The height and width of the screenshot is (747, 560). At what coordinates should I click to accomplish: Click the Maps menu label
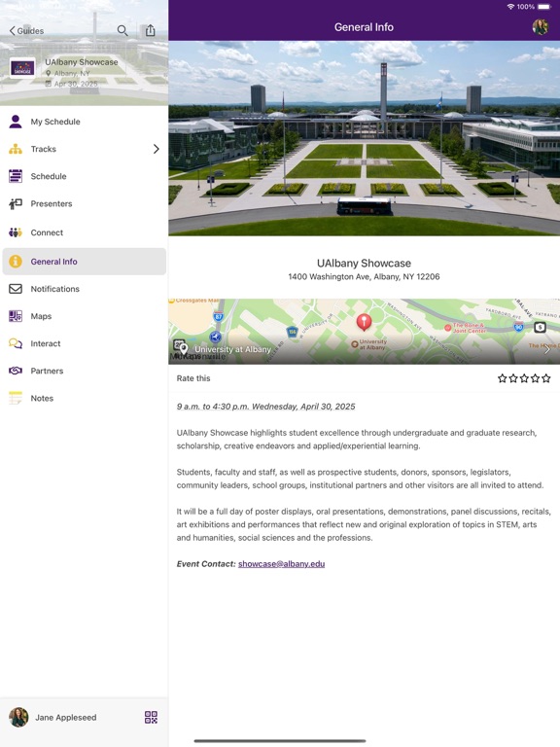coord(41,316)
